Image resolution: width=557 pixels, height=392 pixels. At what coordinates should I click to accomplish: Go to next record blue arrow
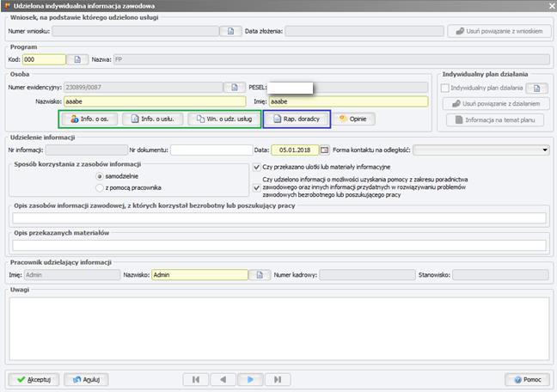(x=250, y=380)
